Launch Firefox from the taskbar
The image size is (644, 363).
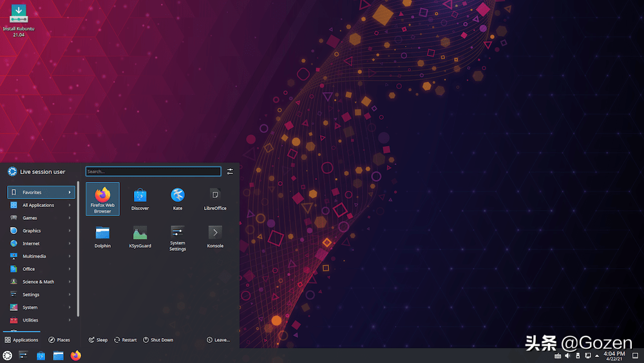pyautogui.click(x=75, y=355)
